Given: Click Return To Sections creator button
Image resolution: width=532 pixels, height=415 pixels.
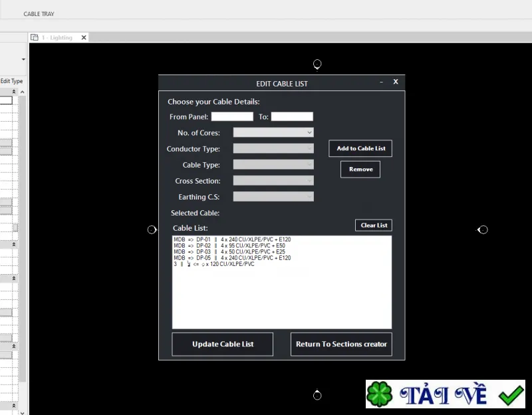Looking at the screenshot, I should click(x=341, y=344).
